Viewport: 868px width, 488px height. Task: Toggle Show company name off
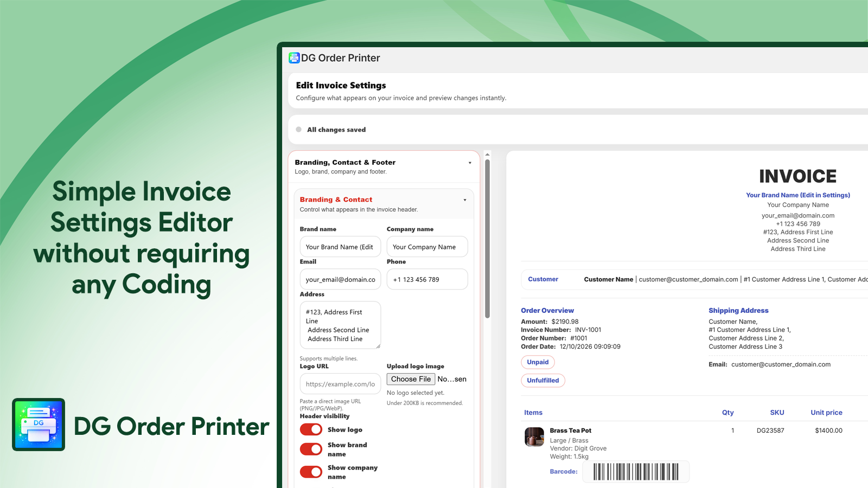tap(310, 472)
